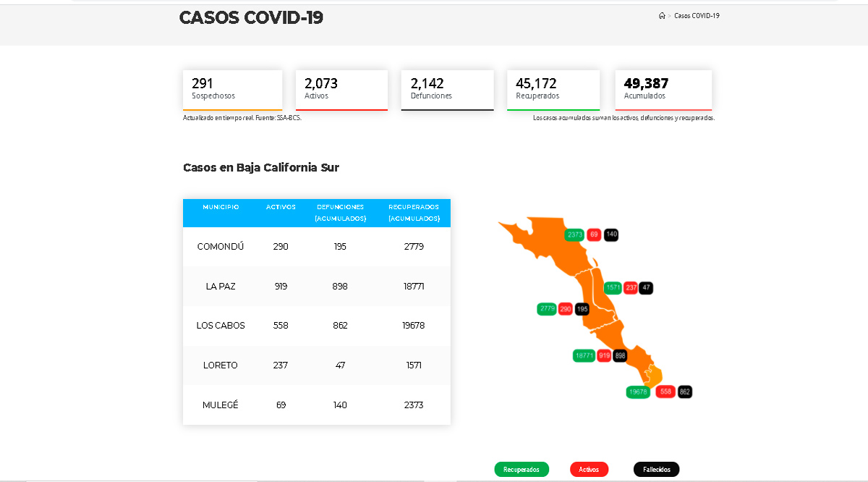Click the Activos table column header
This screenshot has width=868, height=482.
pos(281,207)
